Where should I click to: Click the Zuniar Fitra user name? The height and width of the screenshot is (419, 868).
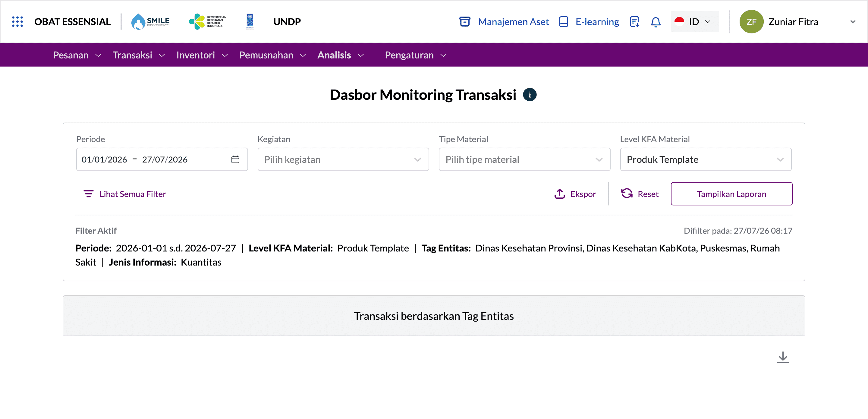(793, 22)
